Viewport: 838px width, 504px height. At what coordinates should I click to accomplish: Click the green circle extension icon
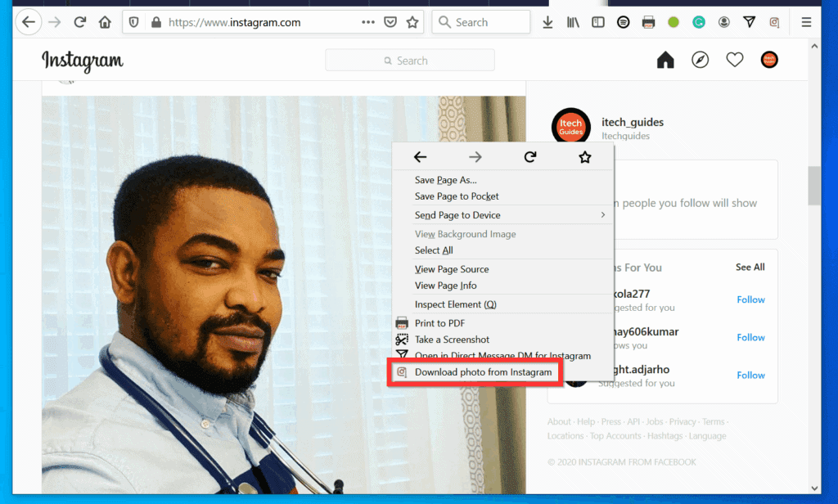[674, 22]
